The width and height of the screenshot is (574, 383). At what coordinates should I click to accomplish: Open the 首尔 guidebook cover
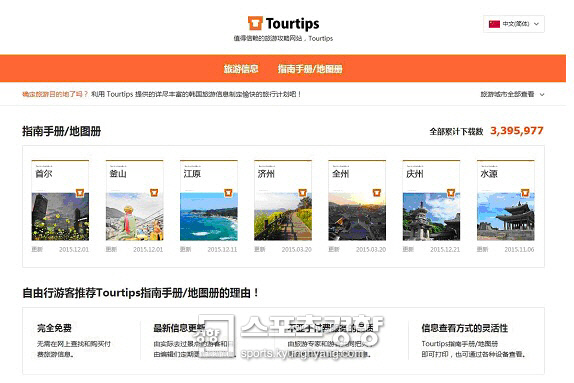click(60, 200)
